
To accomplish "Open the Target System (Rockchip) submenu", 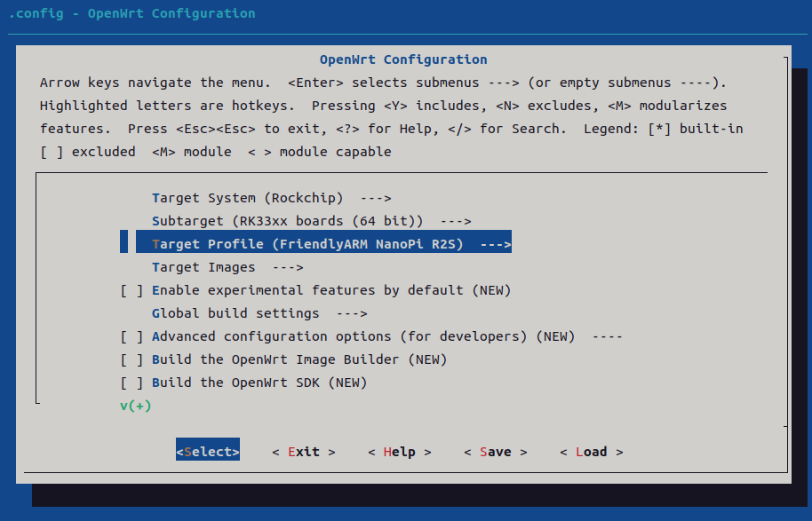I will [271, 198].
